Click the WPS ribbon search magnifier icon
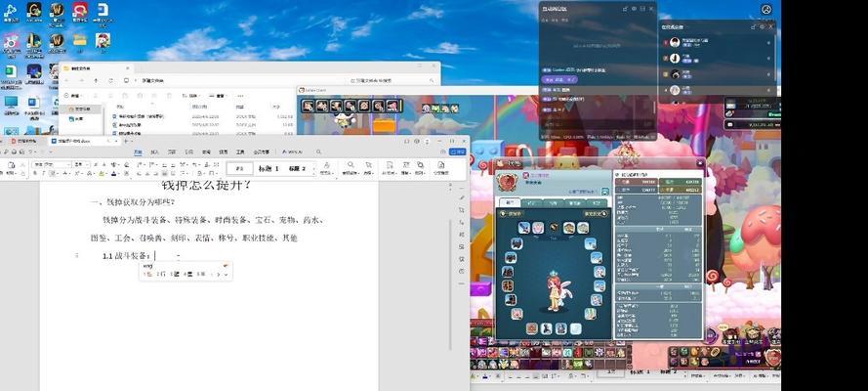868x391 pixels. [319, 152]
